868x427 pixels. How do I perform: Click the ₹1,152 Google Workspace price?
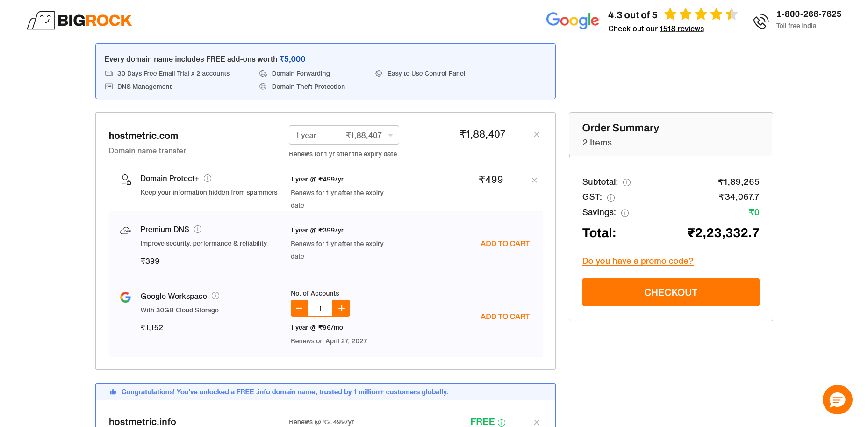tap(151, 327)
